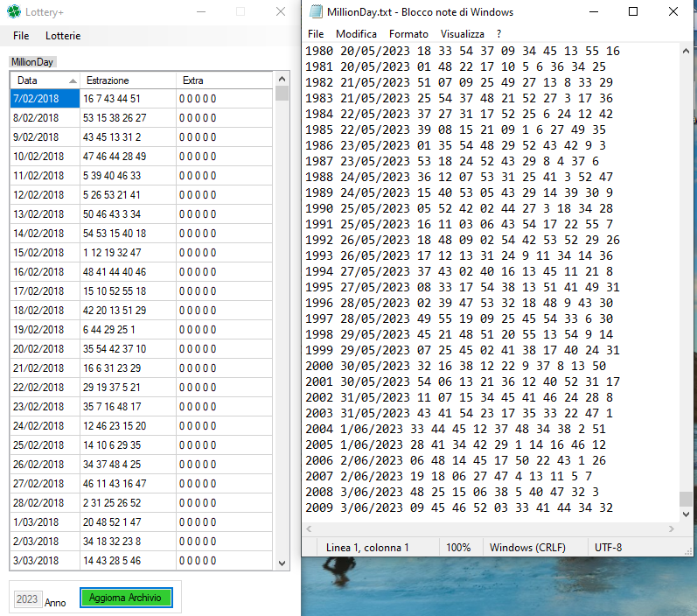Screen dimensions: 697x616
Task: Click the Notepad horizontal scroll right arrow
Action: (x=672, y=528)
